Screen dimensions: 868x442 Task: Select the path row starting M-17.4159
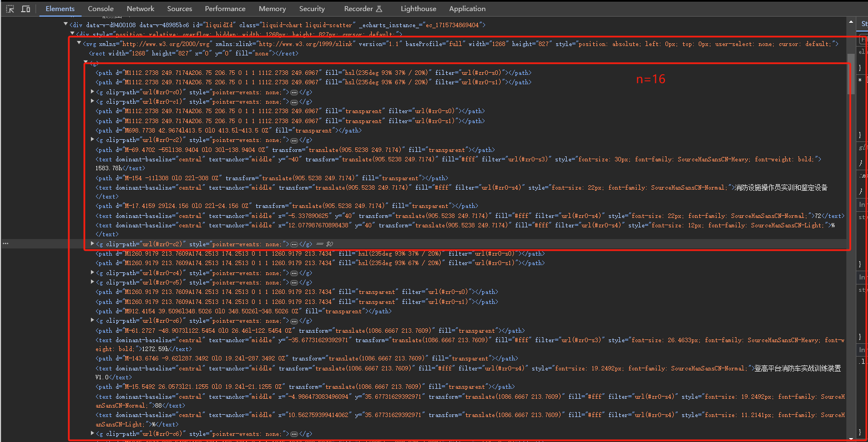point(286,206)
